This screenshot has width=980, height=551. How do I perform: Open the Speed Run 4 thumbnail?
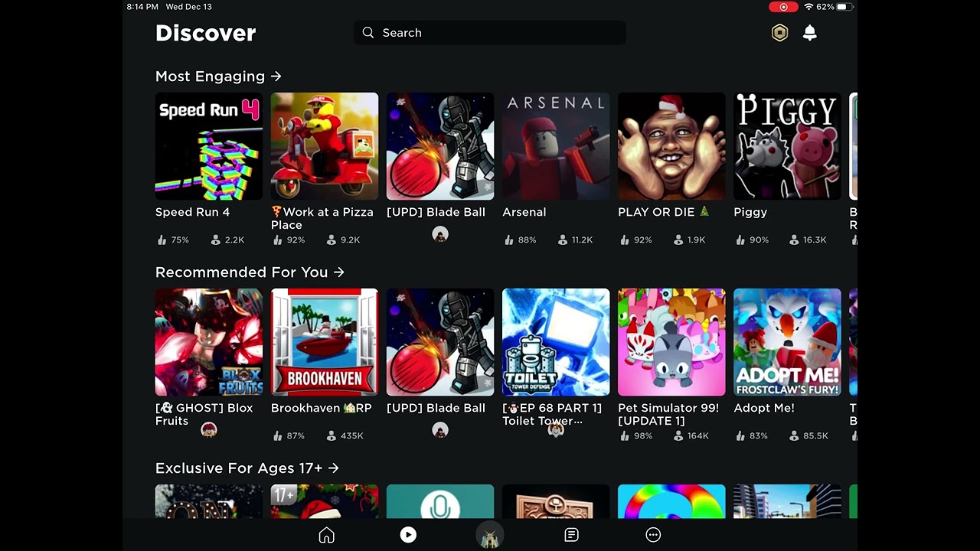pos(209,146)
